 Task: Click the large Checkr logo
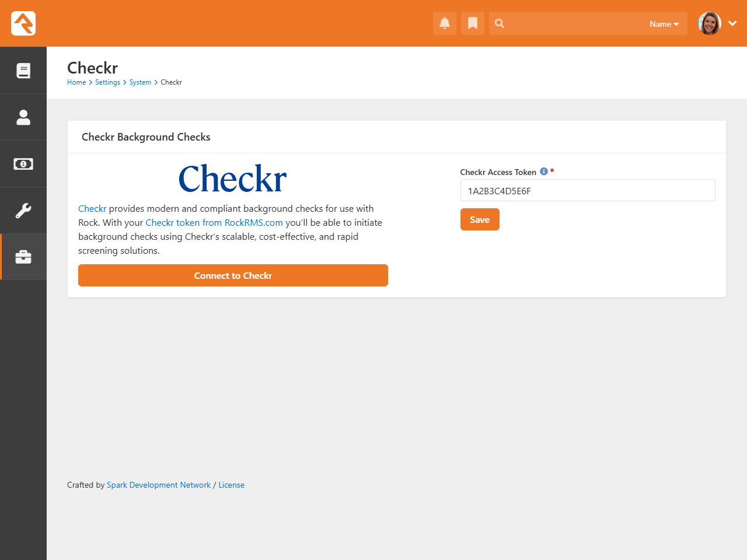[x=233, y=178]
